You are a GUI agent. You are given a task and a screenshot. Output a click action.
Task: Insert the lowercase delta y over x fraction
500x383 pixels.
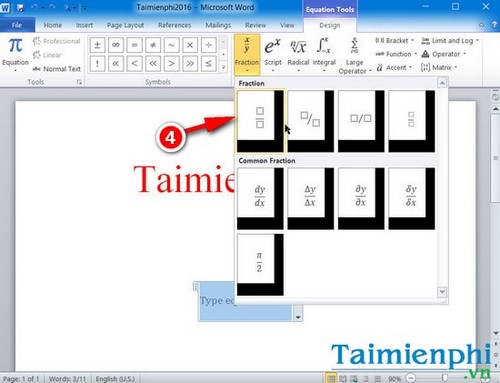pyautogui.click(x=412, y=198)
